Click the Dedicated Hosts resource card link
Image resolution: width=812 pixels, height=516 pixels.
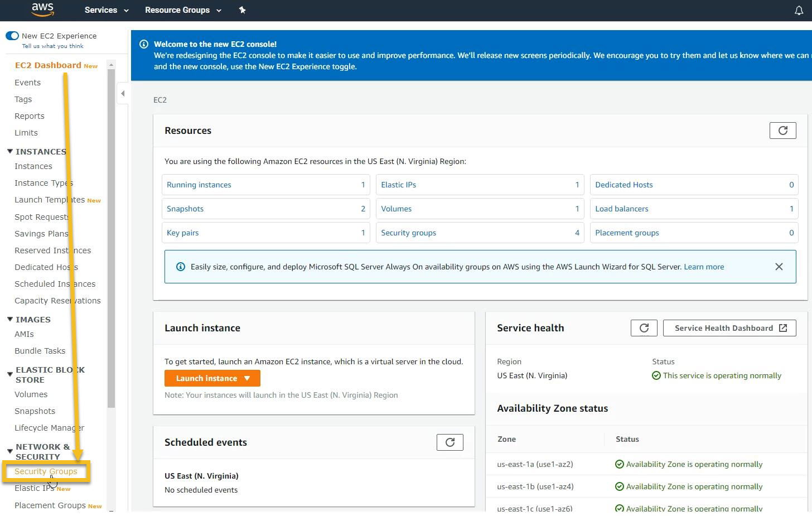pos(623,185)
